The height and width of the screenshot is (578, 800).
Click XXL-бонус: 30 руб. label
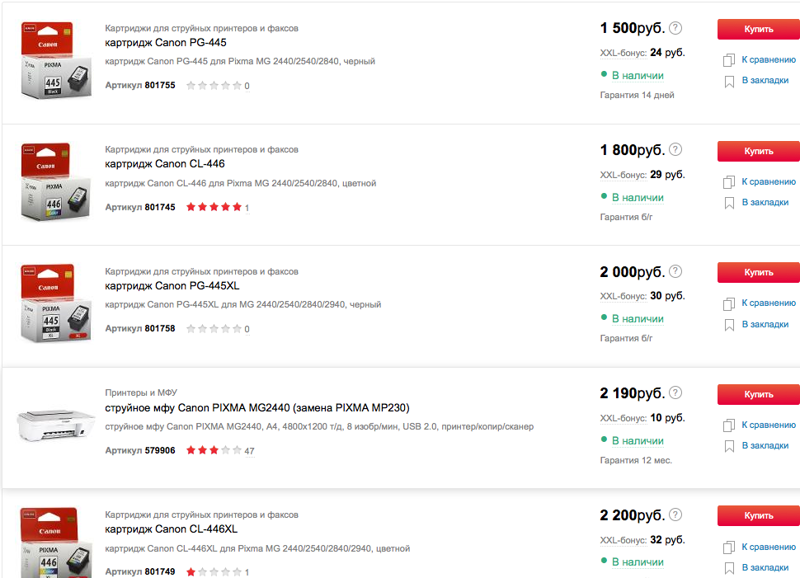pyautogui.click(x=642, y=296)
